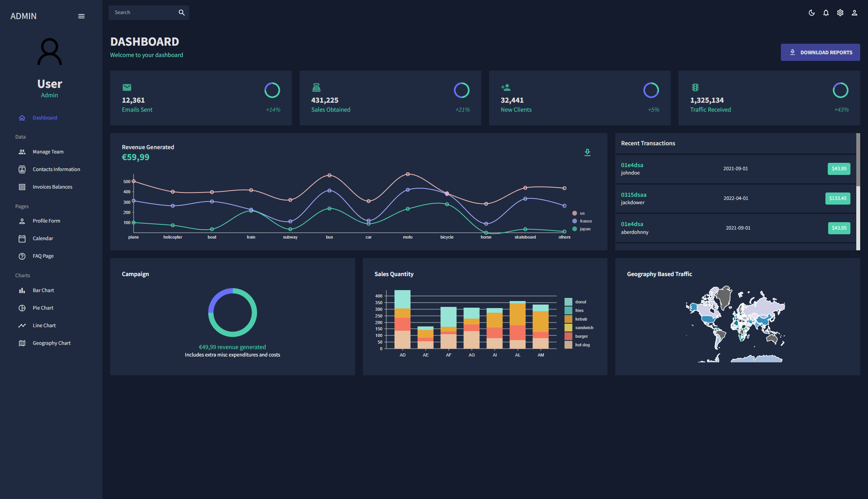Open notifications bell icon
This screenshot has height=499, width=868.
pyautogui.click(x=826, y=13)
